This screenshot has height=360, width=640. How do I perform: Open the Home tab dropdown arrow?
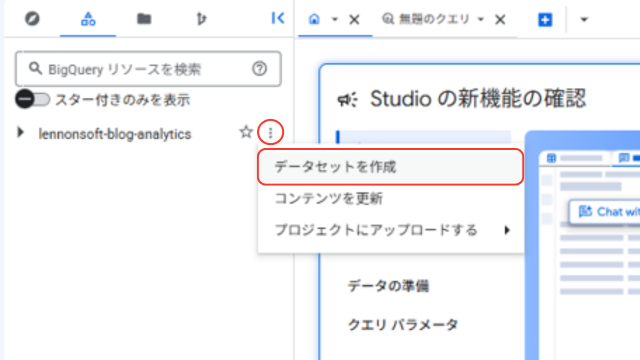point(335,19)
